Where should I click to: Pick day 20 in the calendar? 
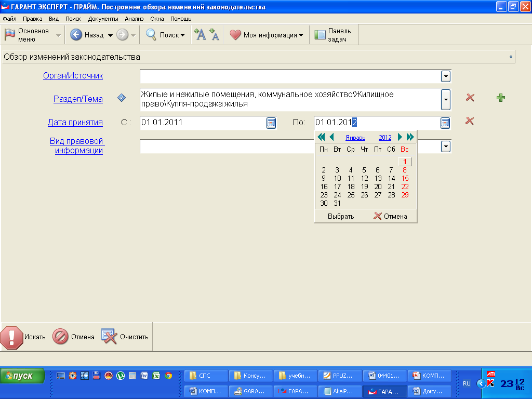click(x=378, y=187)
